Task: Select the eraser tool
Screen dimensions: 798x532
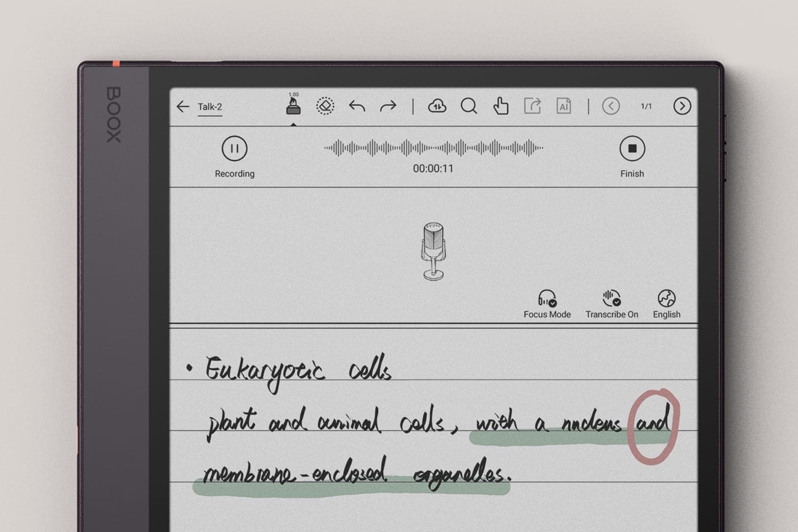Action: [325, 106]
